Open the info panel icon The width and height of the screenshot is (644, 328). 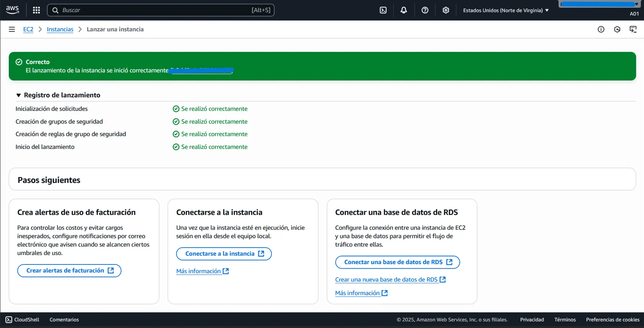click(x=601, y=29)
